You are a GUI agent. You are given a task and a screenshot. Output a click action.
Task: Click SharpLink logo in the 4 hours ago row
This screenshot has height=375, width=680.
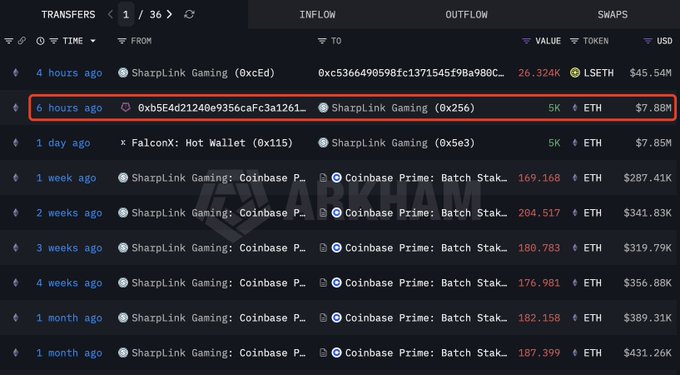tap(123, 73)
